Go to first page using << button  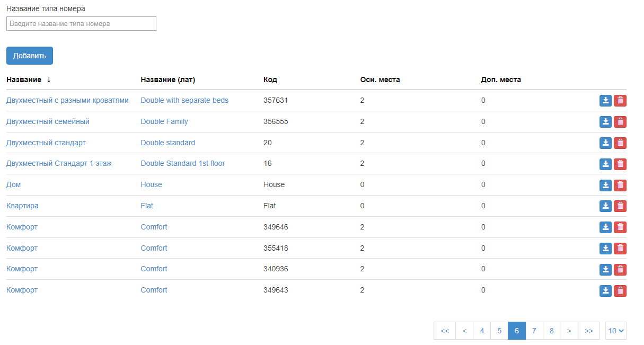tap(445, 331)
